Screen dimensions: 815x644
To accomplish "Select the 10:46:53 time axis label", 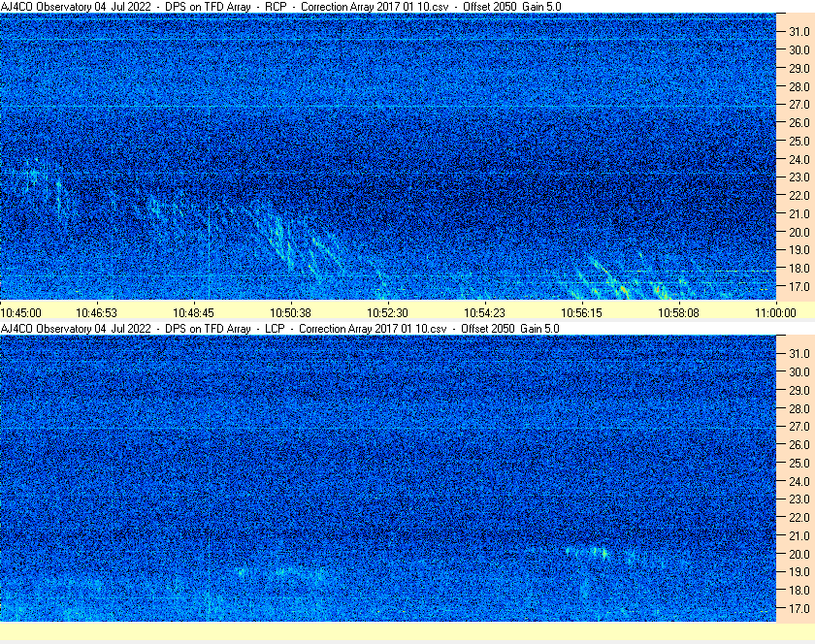I will (97, 313).
